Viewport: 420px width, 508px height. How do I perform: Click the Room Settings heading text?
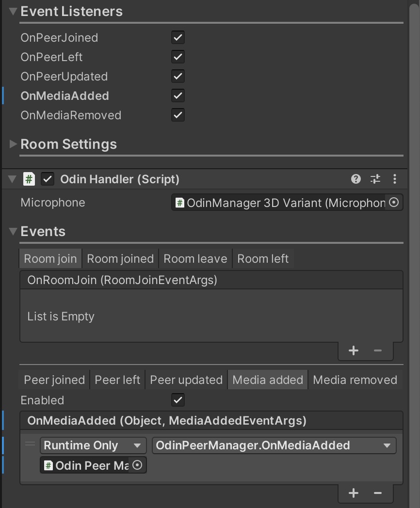tap(69, 144)
